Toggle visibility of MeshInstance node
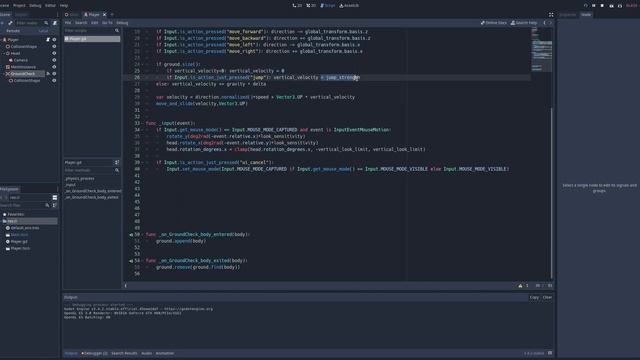 pyautogui.click(x=54, y=67)
